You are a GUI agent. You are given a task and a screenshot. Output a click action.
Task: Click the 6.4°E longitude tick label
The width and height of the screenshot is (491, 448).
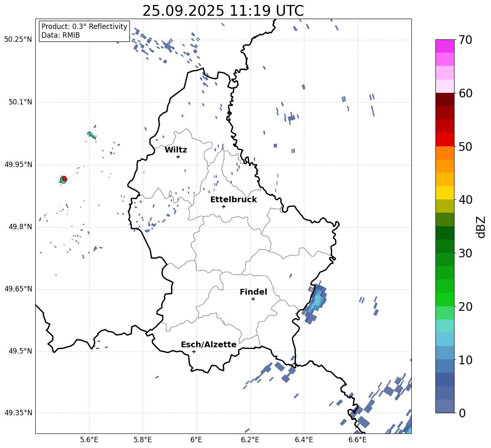[304, 440]
